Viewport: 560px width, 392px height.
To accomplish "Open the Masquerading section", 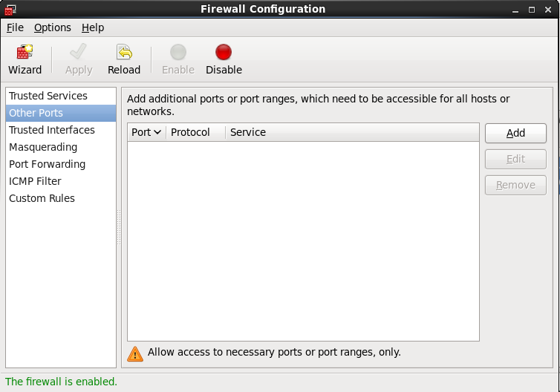I will point(61,147).
